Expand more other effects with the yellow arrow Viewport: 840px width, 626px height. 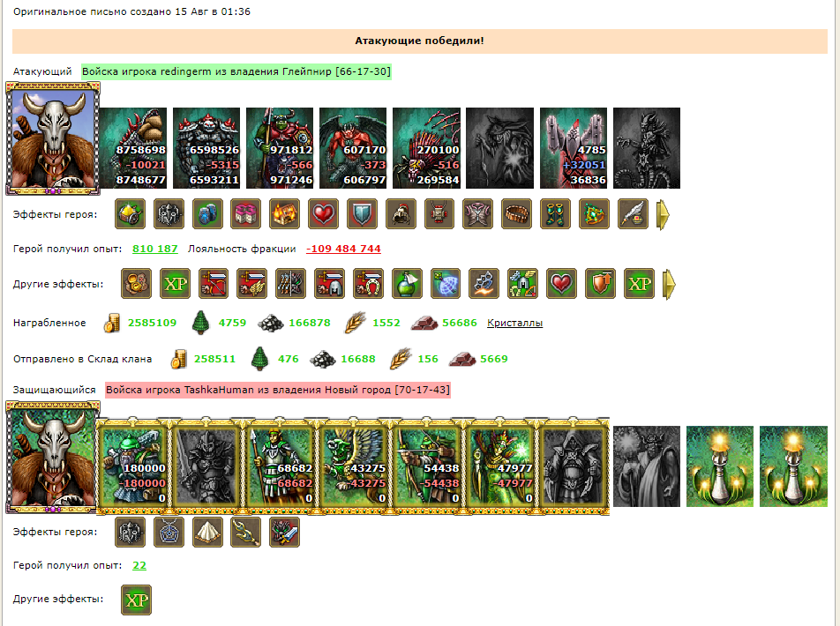(x=669, y=284)
